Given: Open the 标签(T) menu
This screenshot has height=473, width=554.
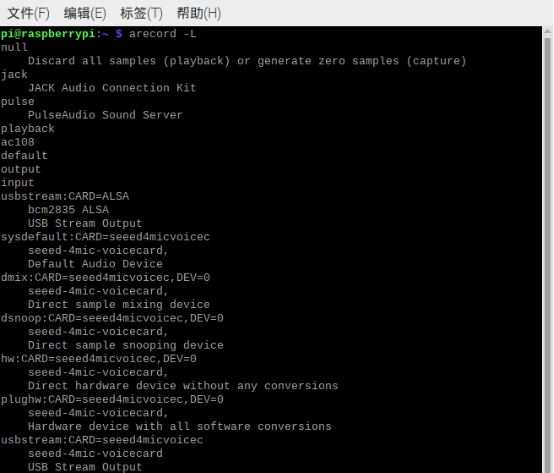Looking at the screenshot, I should (x=141, y=13).
